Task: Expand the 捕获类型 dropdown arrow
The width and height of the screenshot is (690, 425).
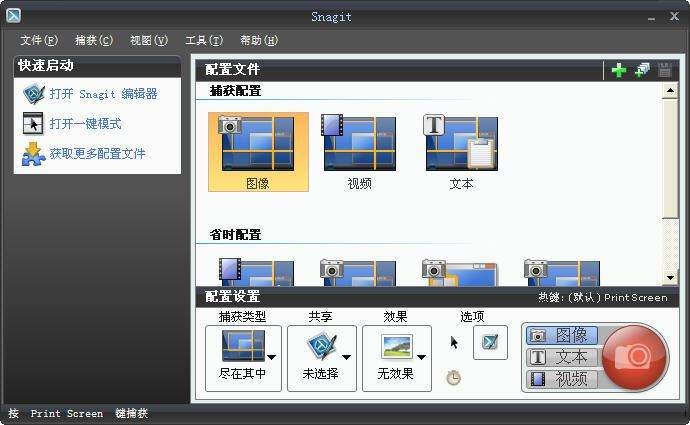Action: [272, 357]
